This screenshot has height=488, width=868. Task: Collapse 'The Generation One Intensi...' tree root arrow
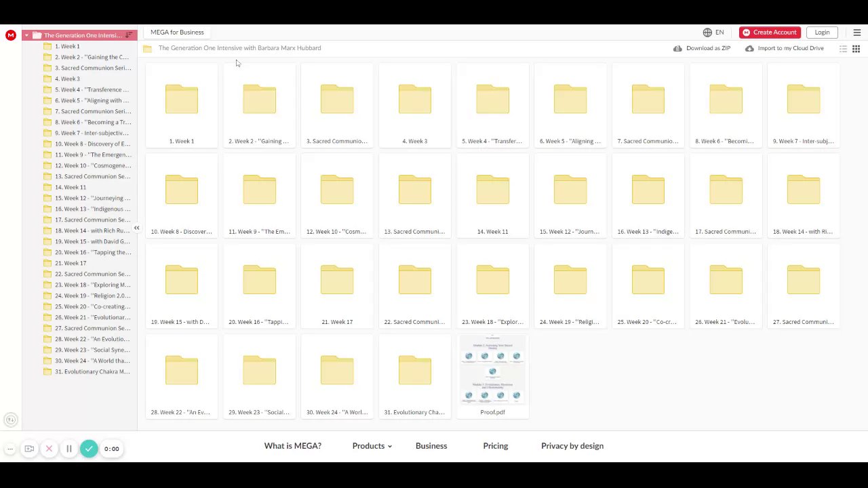tap(26, 35)
